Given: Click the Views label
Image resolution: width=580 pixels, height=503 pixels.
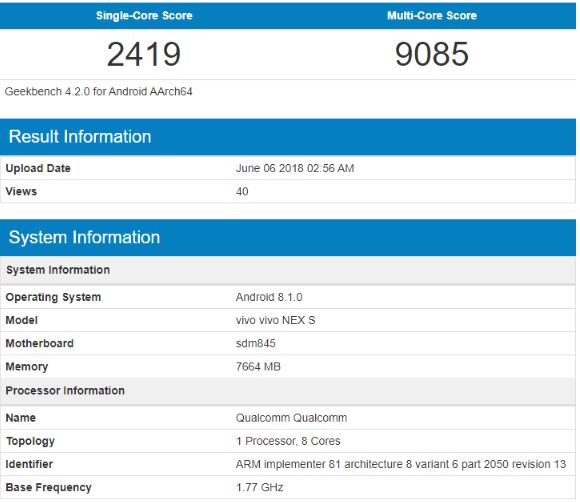Looking at the screenshot, I should pyautogui.click(x=21, y=192).
